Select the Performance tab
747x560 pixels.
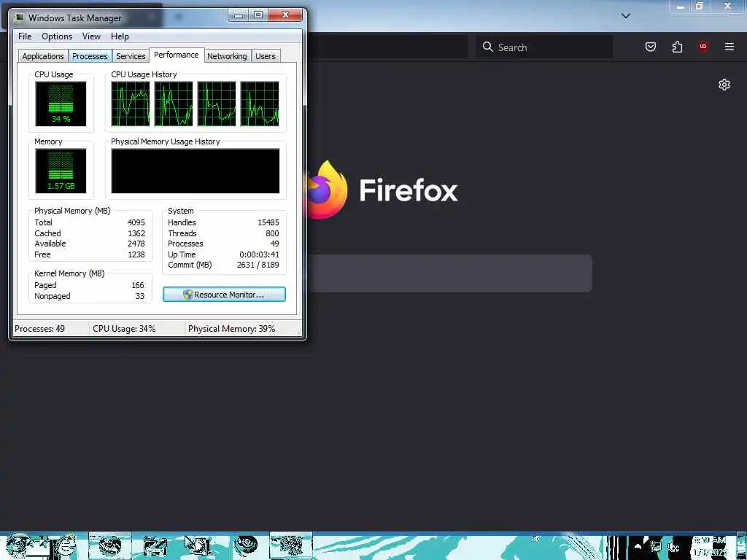(177, 55)
